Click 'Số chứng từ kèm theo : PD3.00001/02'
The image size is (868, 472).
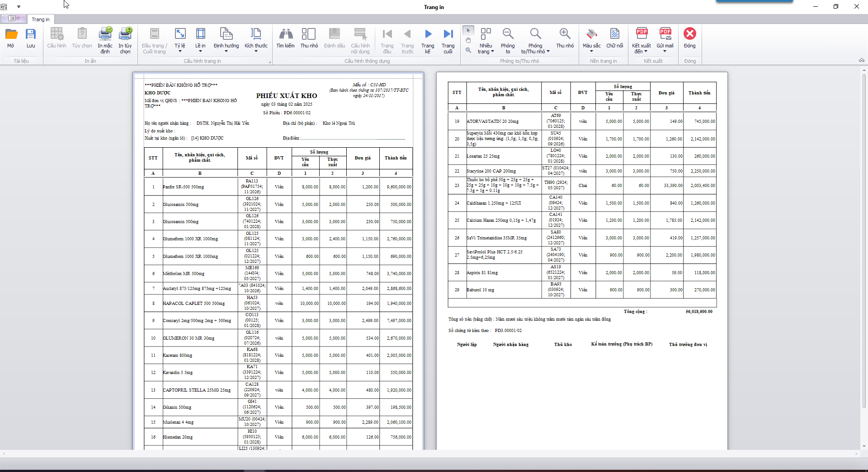pyautogui.click(x=485, y=331)
